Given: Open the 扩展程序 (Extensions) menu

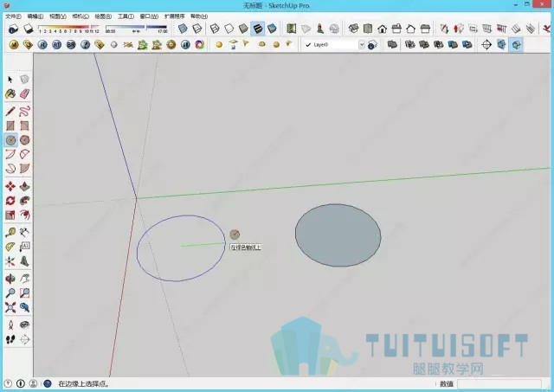Looking at the screenshot, I should coord(175,16).
